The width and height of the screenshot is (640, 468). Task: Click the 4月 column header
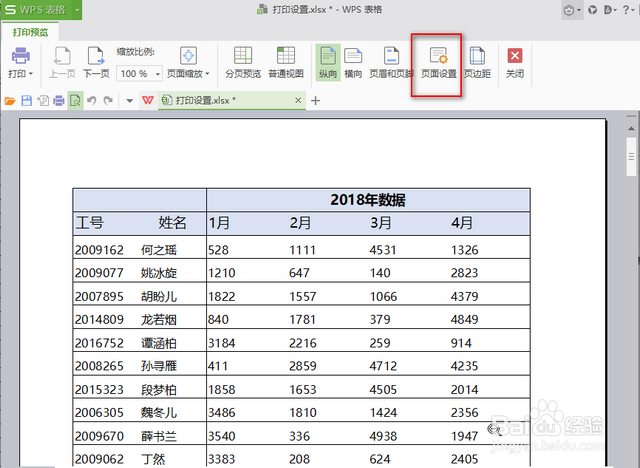click(462, 223)
